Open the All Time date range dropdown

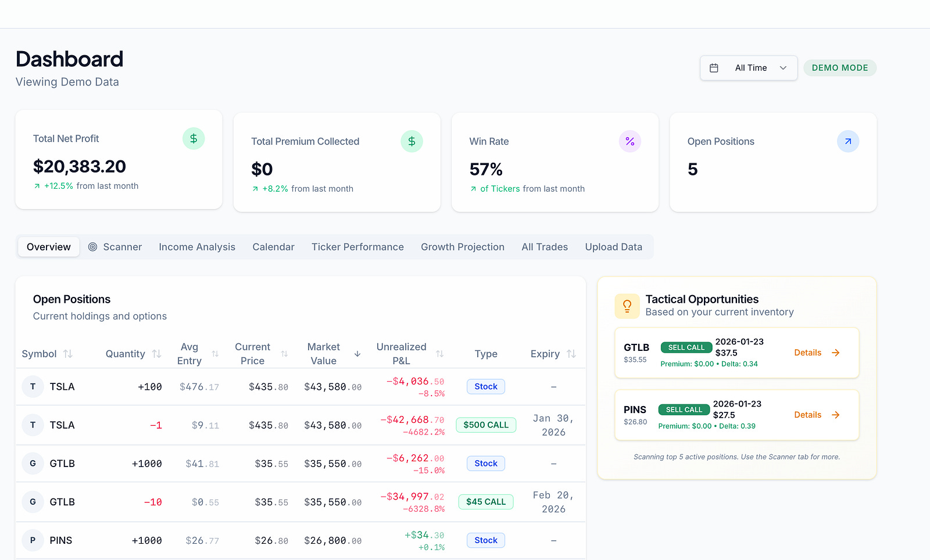tap(749, 68)
